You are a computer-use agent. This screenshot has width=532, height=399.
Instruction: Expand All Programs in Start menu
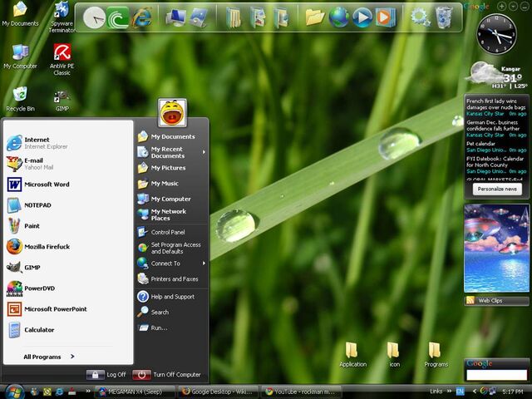49,357
